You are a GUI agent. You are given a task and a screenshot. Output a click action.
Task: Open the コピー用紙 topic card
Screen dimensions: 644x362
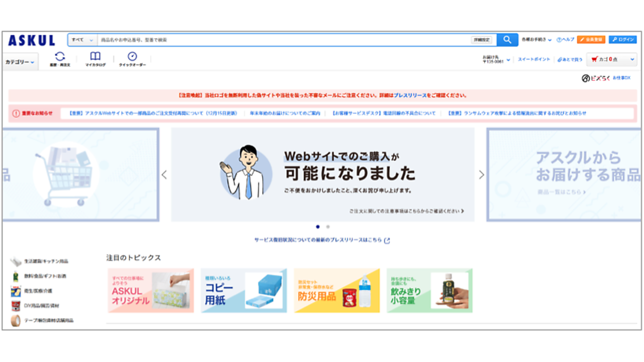click(244, 290)
